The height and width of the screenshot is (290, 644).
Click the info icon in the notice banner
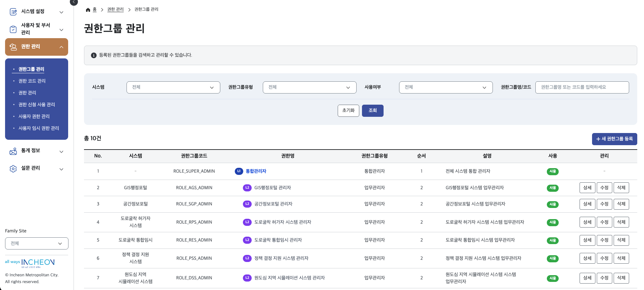(94, 55)
